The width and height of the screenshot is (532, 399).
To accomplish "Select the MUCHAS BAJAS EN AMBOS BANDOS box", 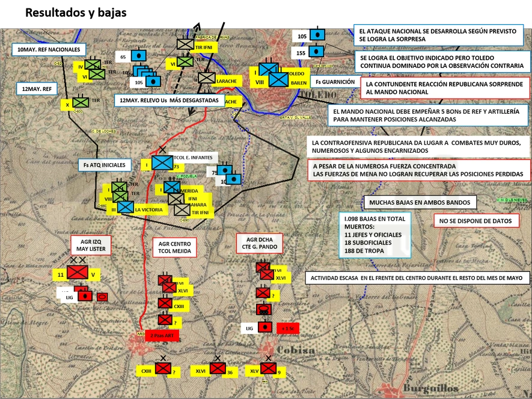I will tap(420, 202).
